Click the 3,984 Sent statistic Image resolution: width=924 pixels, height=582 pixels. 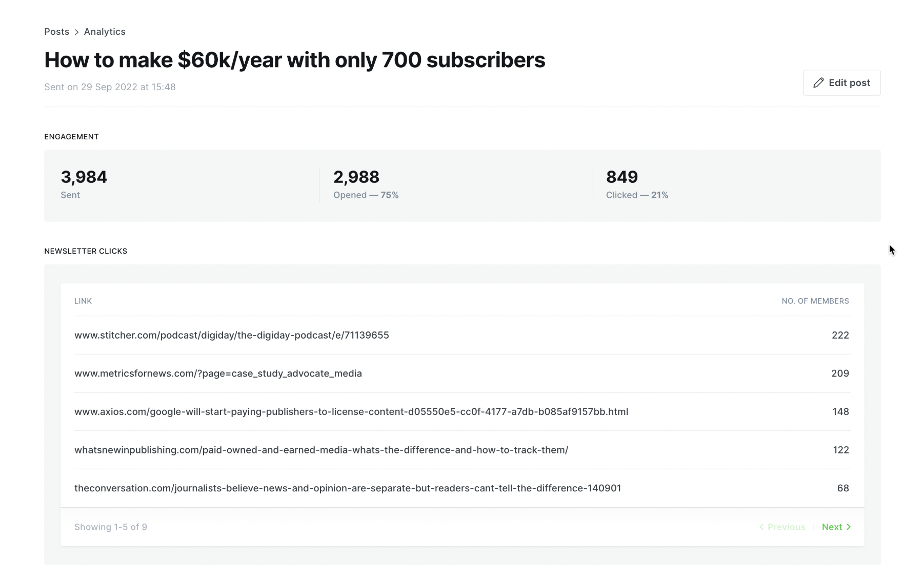coord(84,177)
